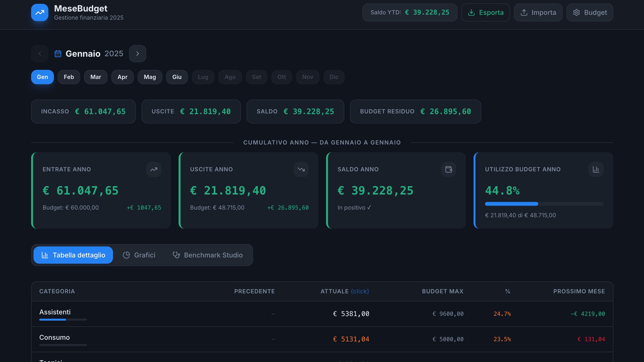The width and height of the screenshot is (644, 362).
Task: Click the Entrate Anno amount € 61.047,65
Action: click(x=80, y=191)
